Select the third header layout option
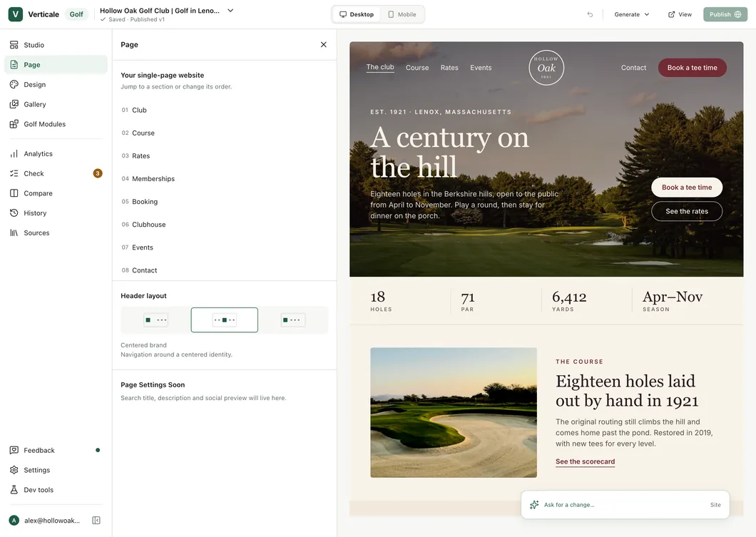The height and width of the screenshot is (537, 756). tap(292, 320)
